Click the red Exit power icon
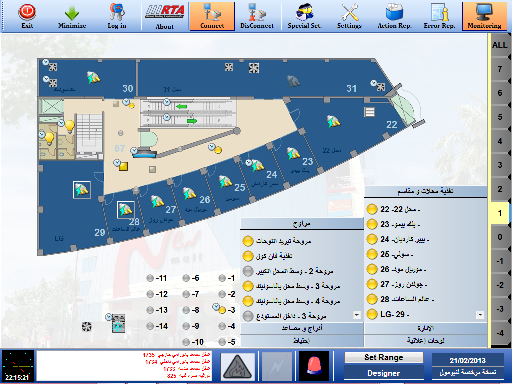The width and height of the screenshot is (514, 385). [x=27, y=12]
